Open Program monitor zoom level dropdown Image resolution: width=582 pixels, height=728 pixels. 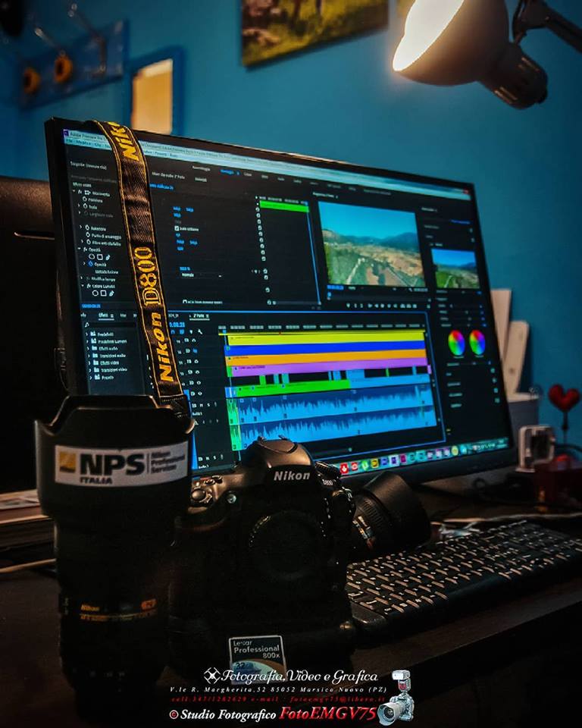[354, 288]
